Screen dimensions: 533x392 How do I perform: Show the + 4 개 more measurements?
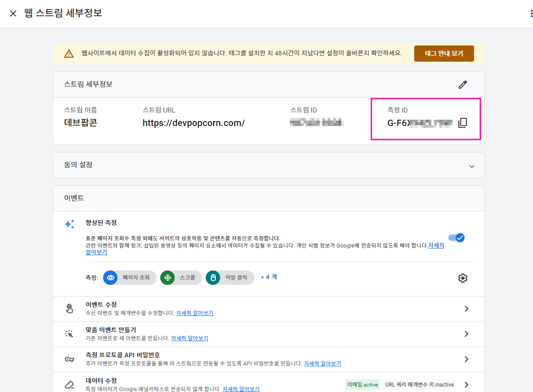click(x=269, y=277)
